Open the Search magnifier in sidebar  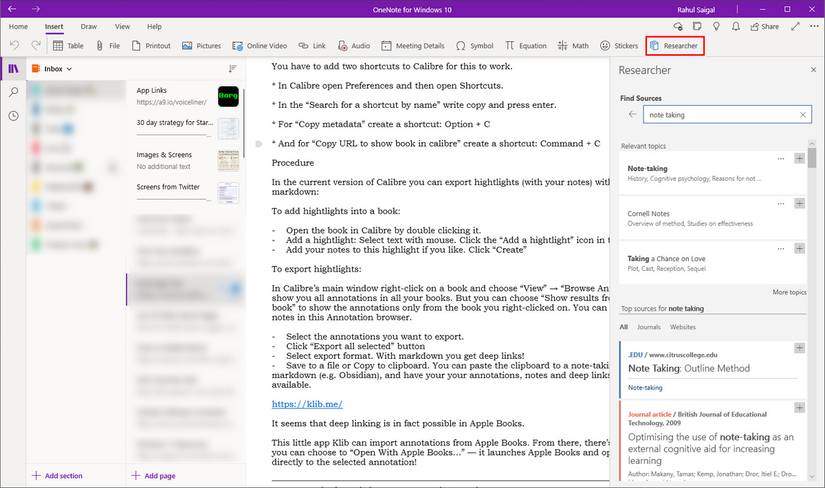(x=14, y=92)
